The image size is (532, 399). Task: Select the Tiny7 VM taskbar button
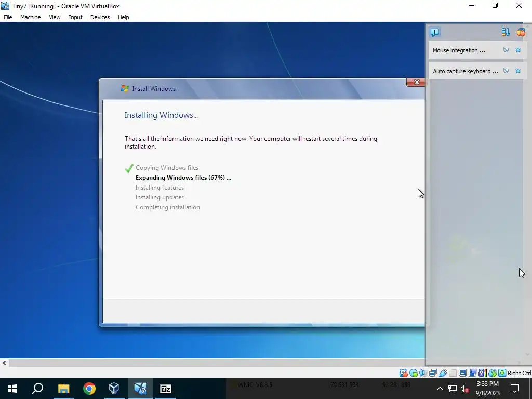(140, 389)
